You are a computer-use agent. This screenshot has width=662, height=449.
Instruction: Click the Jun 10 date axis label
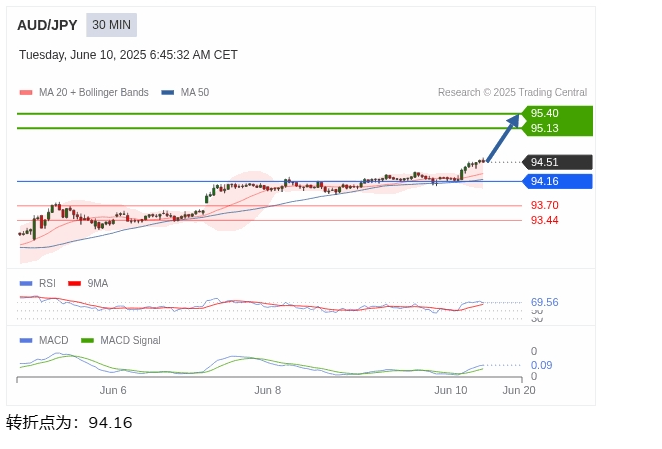pyautogui.click(x=450, y=390)
